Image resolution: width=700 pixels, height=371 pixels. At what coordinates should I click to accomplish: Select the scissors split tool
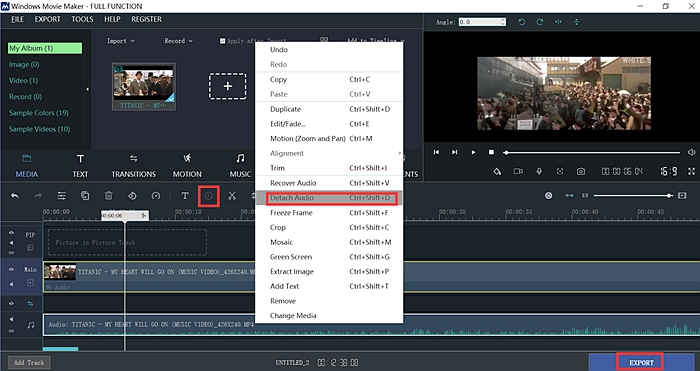point(232,196)
